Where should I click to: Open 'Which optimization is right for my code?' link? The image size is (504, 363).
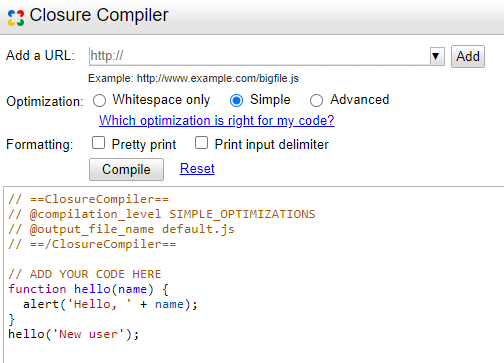pos(217,121)
